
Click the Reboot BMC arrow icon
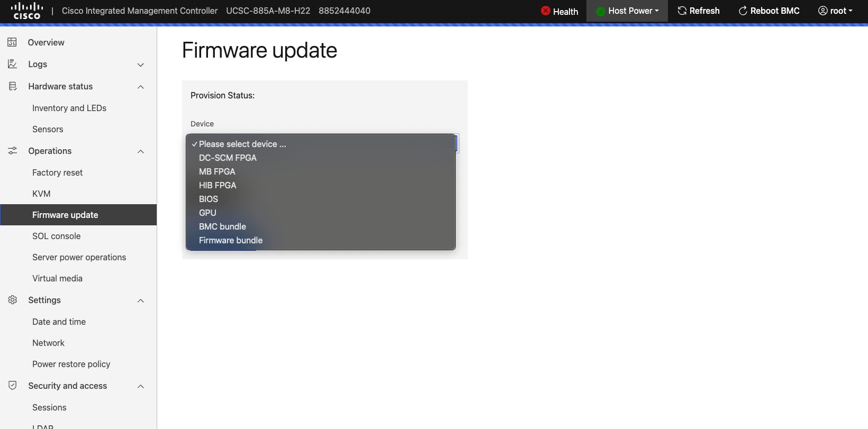[x=743, y=11]
